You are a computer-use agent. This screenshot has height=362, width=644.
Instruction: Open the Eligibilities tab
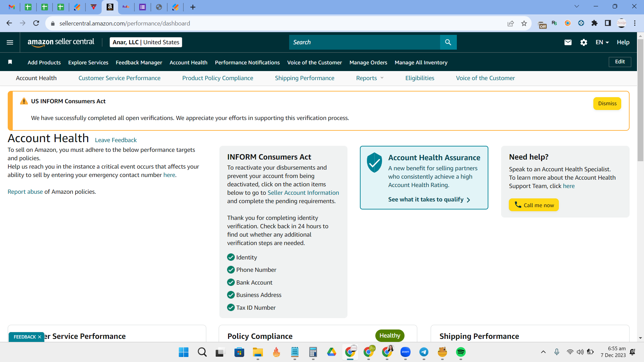(x=420, y=78)
